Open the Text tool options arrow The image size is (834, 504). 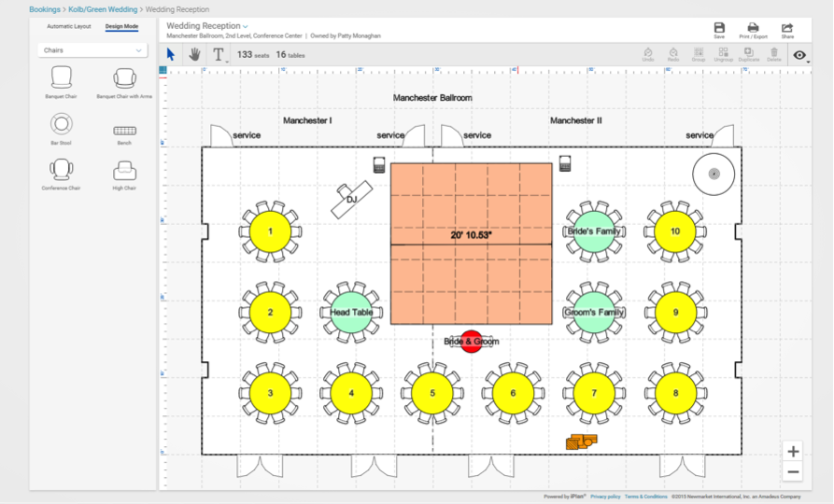227,62
